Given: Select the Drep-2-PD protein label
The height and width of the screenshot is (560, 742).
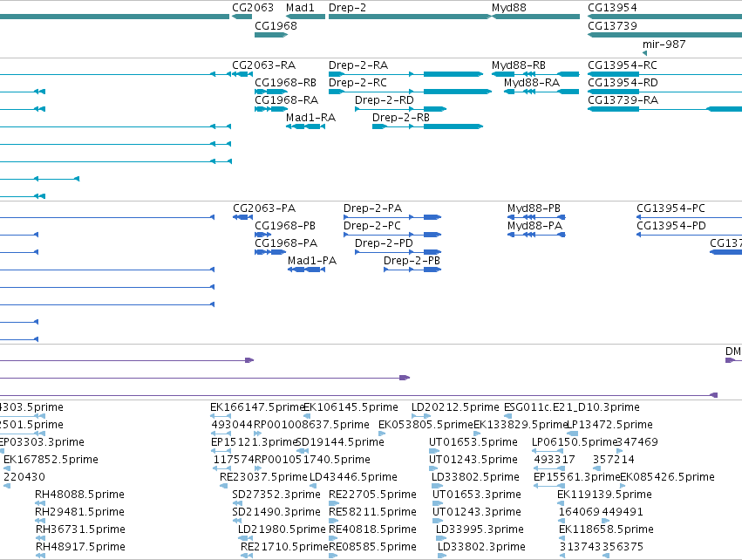Looking at the screenshot, I should pos(384,243).
